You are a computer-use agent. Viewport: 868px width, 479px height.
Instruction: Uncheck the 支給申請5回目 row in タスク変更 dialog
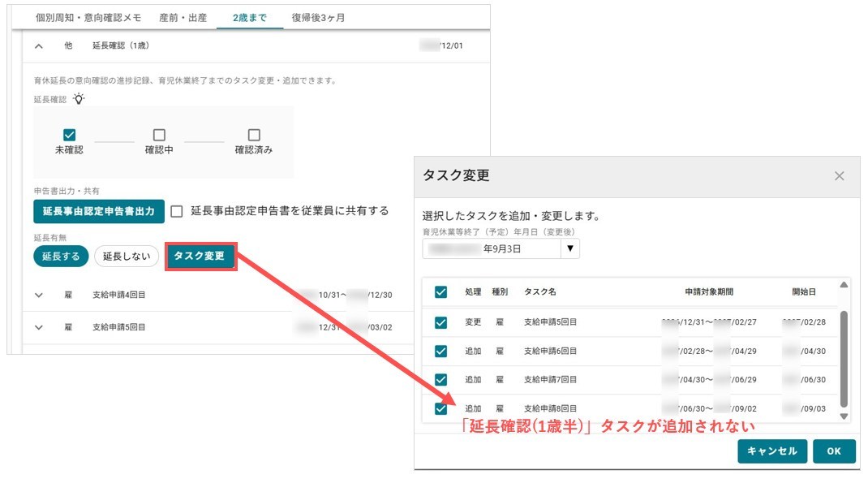[440, 322]
